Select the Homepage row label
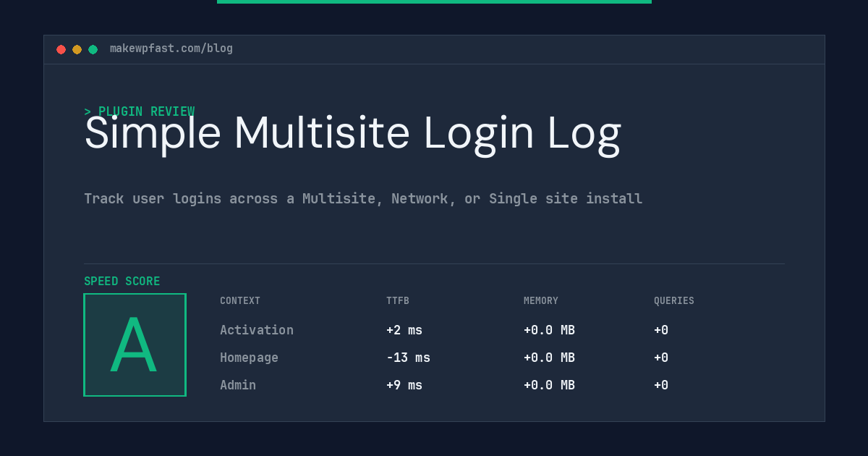868x456 pixels. point(249,358)
